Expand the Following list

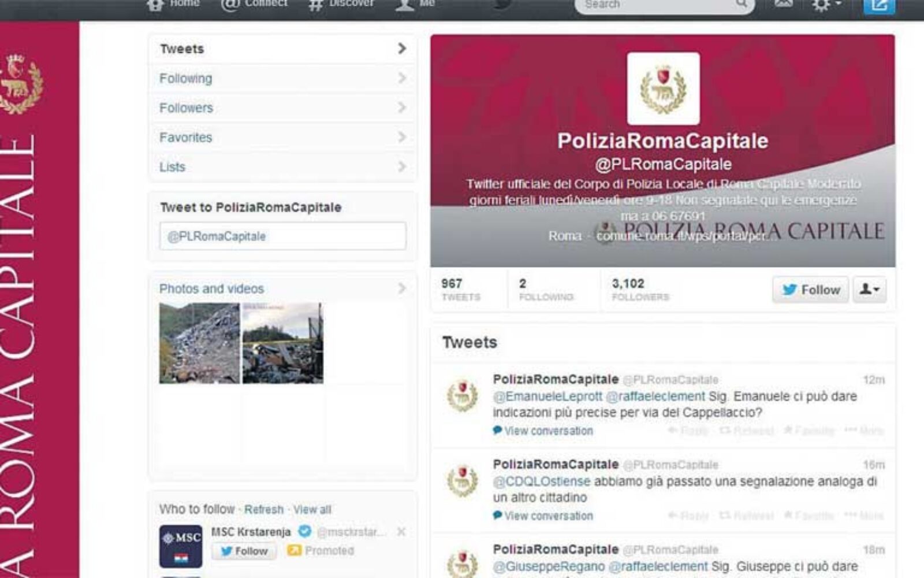tap(282, 78)
